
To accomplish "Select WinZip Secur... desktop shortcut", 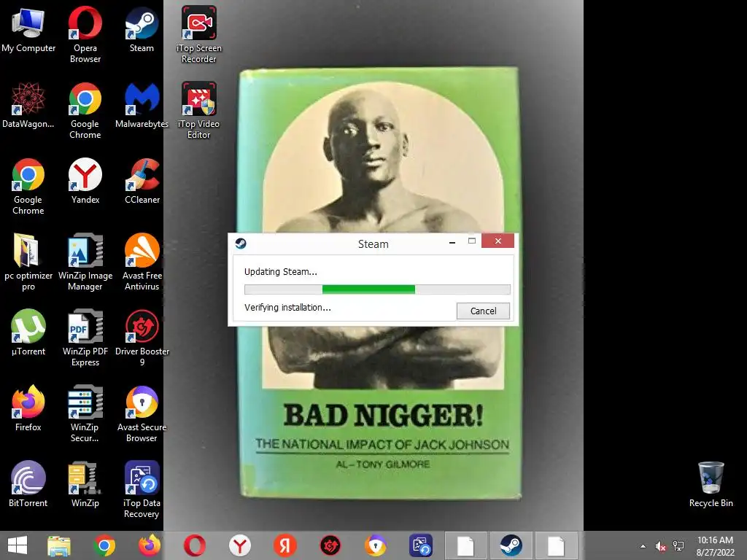I will tap(85, 414).
